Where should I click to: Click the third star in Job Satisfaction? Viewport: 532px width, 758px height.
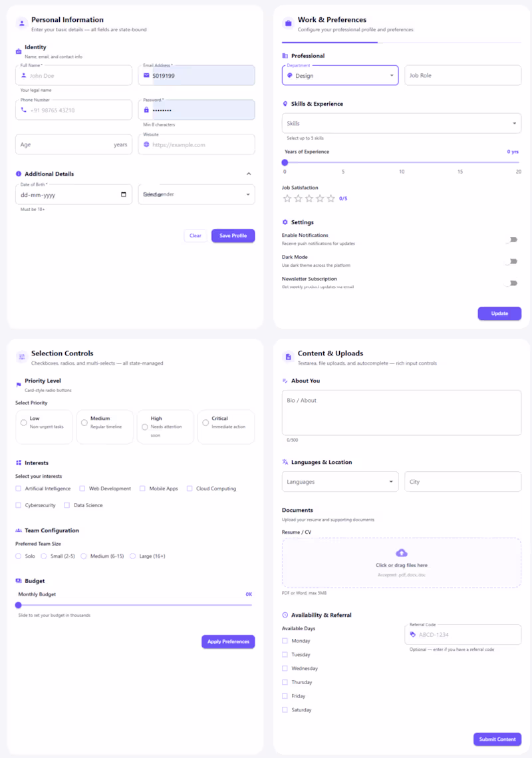point(309,198)
